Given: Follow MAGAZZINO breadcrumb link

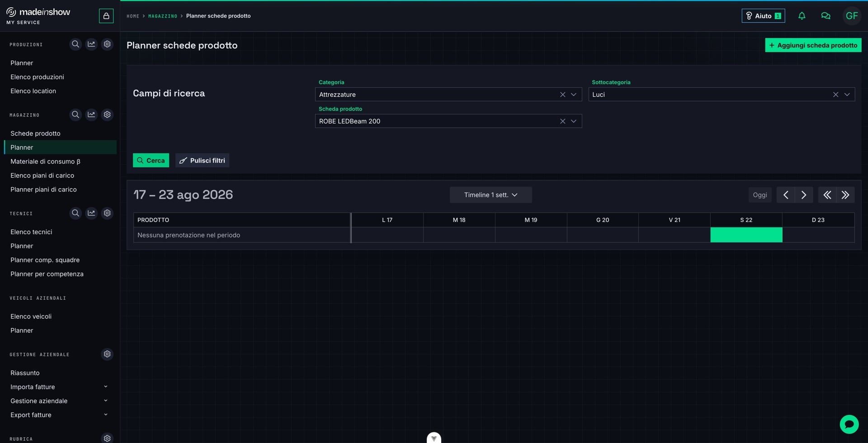Looking at the screenshot, I should pos(163,16).
